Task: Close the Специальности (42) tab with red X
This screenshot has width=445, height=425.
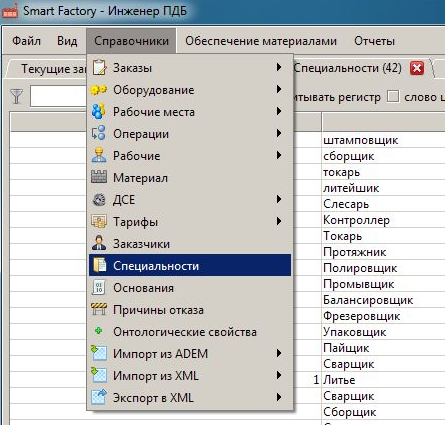Action: pyautogui.click(x=417, y=69)
